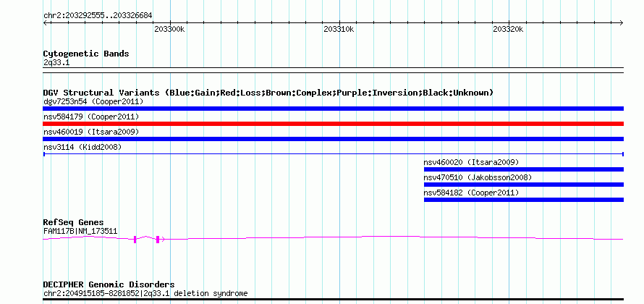Click the dgv7253n54 (Cooper2011) label
This screenshot has width=644, height=304.
[93, 101]
